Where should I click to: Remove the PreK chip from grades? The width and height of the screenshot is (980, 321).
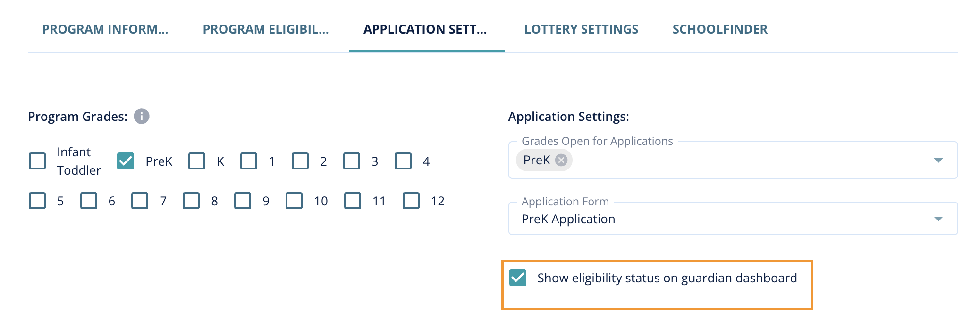pos(561,160)
